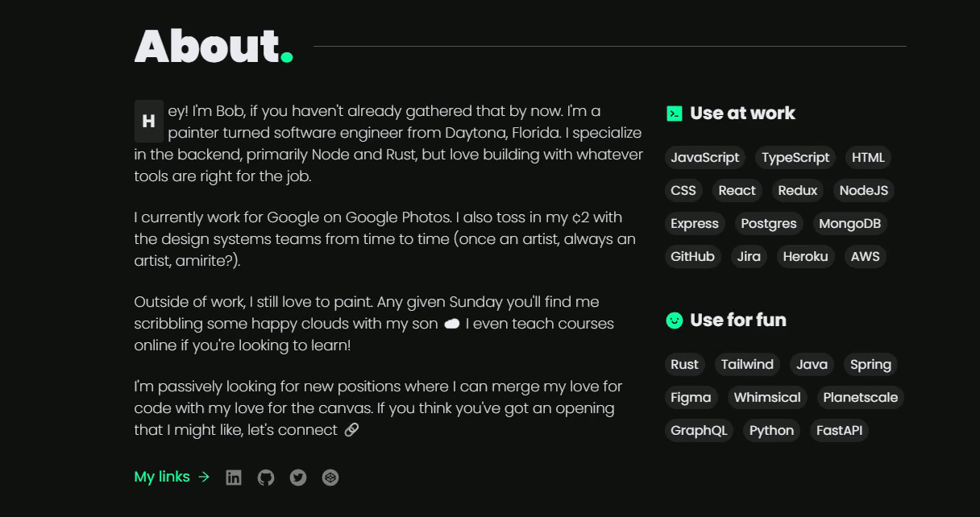The width and height of the screenshot is (980, 517).
Task: Click the chain link emoji after let's connect
Action: pos(351,430)
